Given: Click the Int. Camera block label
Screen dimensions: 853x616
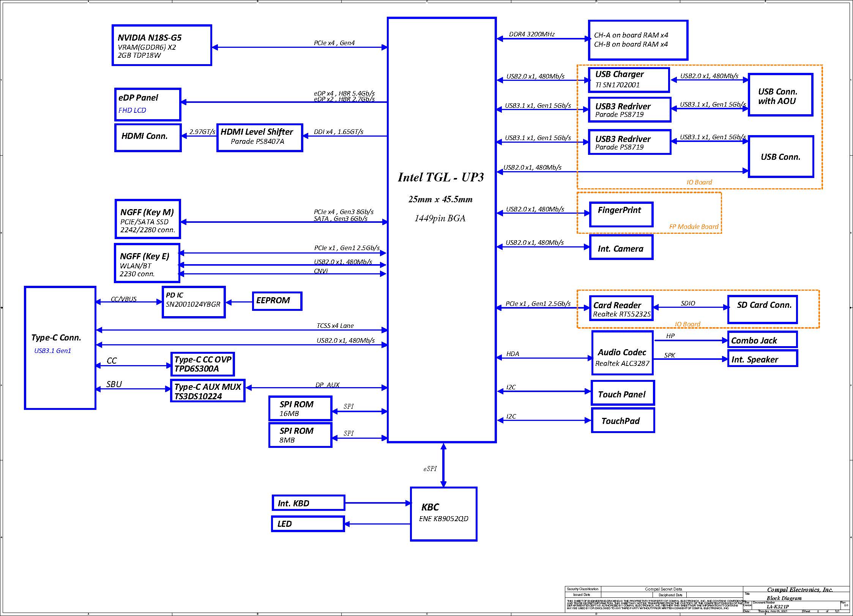Looking at the screenshot, I should coord(621,249).
